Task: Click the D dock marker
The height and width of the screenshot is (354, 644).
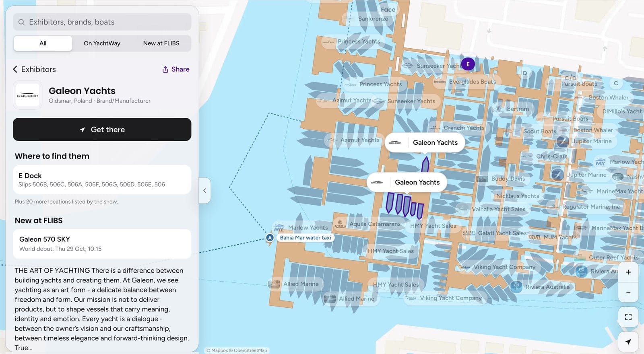Action: pos(525,73)
